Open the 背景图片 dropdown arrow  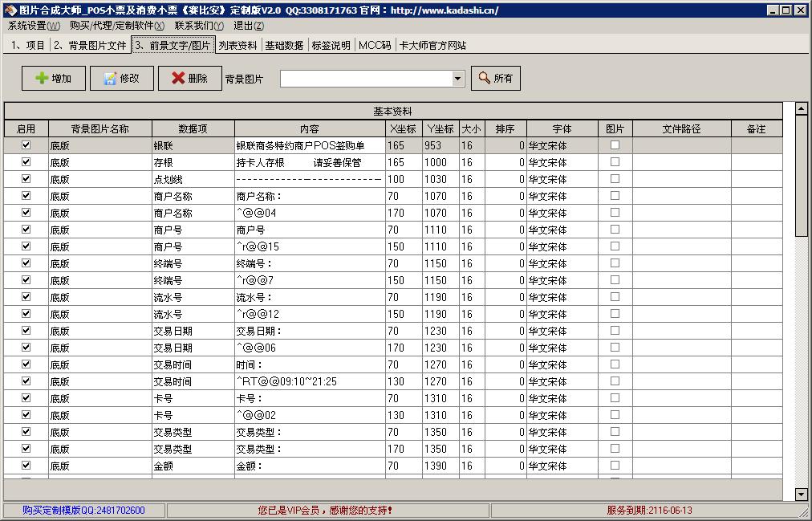pos(458,79)
